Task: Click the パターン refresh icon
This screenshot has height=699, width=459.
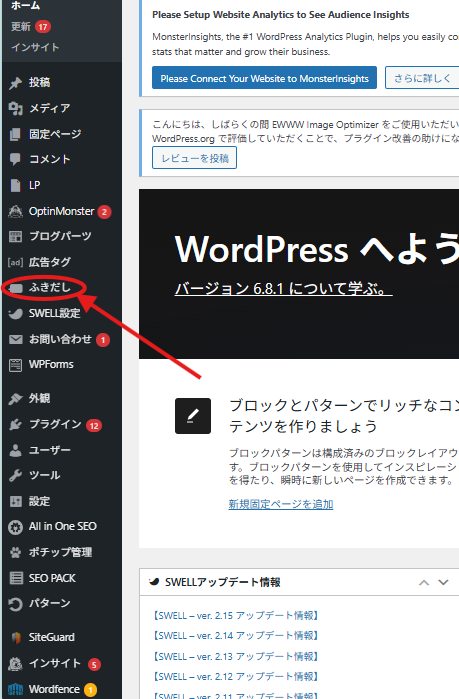Action: click(16, 604)
